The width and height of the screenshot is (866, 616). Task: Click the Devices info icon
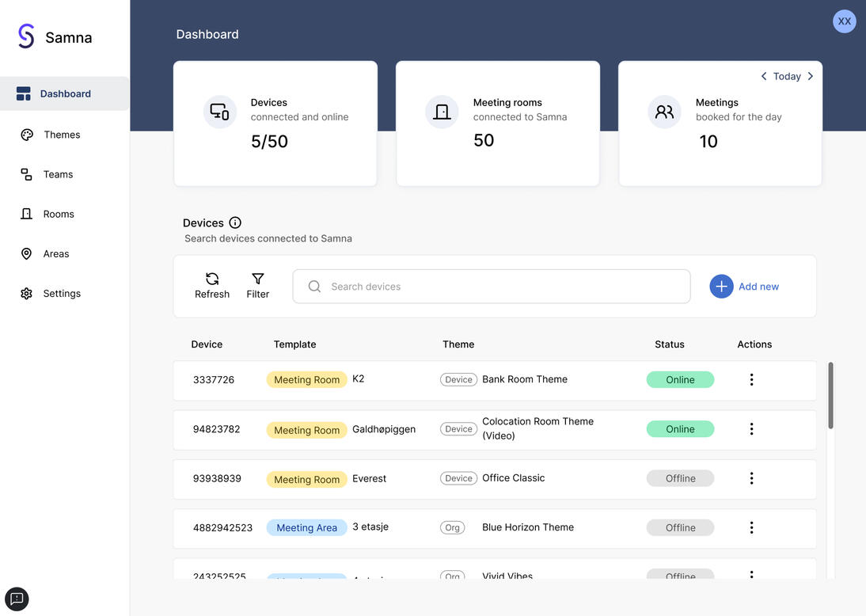235,222
